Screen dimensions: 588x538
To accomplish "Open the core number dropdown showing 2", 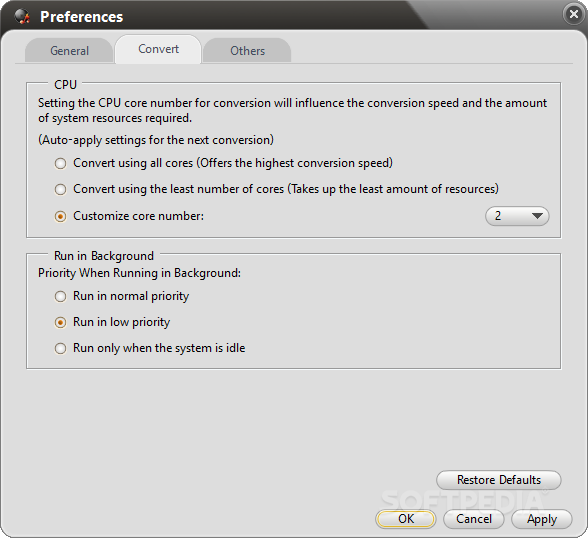I will point(517,216).
